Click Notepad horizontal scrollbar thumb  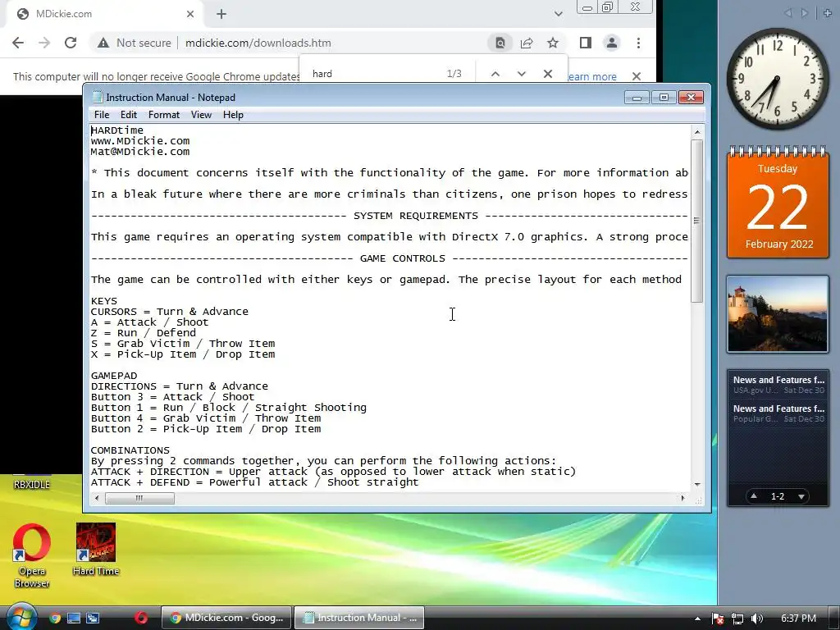[139, 498]
